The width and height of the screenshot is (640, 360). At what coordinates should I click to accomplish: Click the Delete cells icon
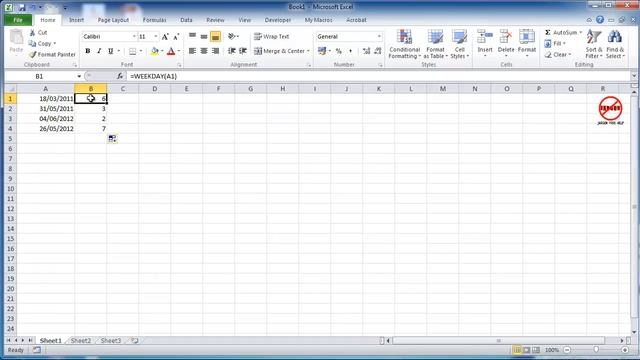(x=506, y=37)
